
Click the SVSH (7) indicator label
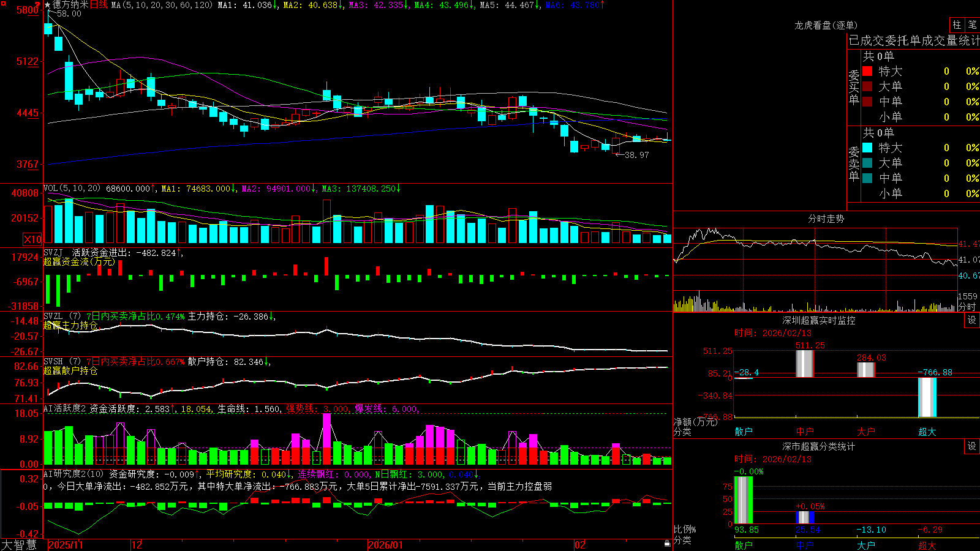62,362
